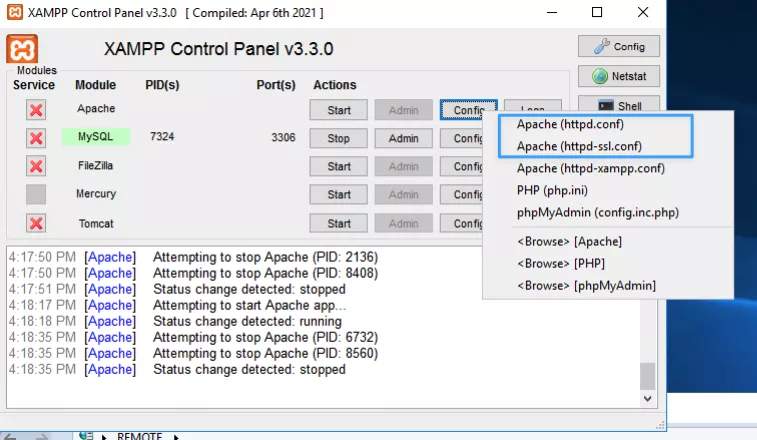
Task: Select Apache (httpd.conf) from menu
Action: pyautogui.click(x=568, y=125)
